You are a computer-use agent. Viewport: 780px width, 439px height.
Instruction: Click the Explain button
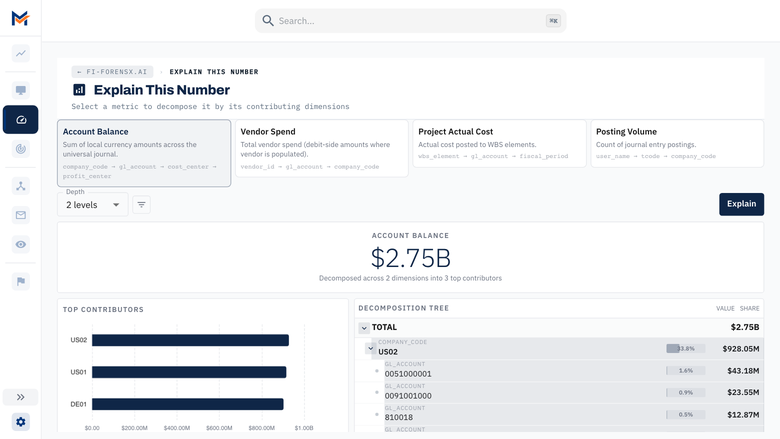(x=741, y=204)
